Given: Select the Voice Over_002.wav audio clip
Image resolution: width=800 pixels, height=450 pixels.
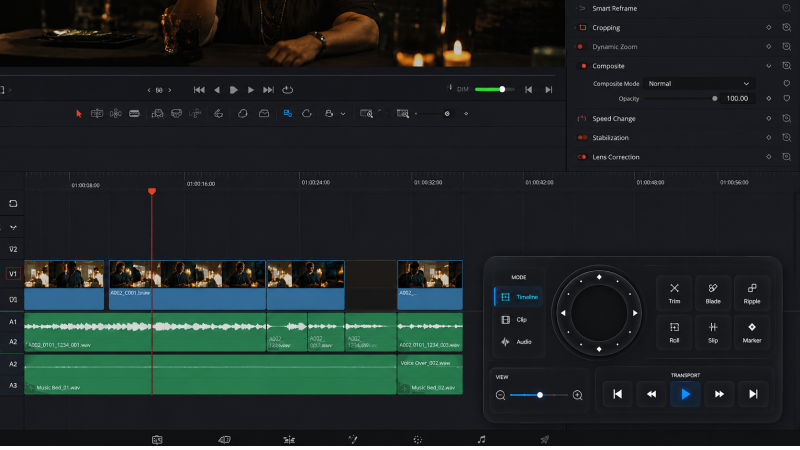Looking at the screenshot, I should [x=430, y=365].
